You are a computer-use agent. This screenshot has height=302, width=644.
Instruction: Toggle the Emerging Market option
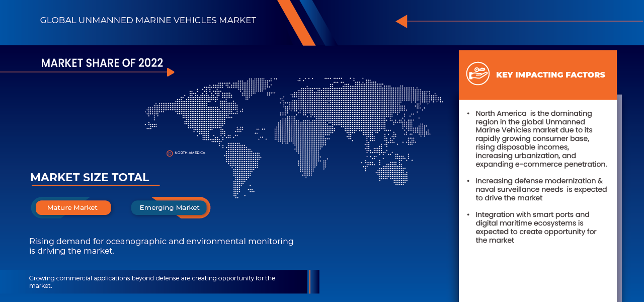(x=169, y=207)
